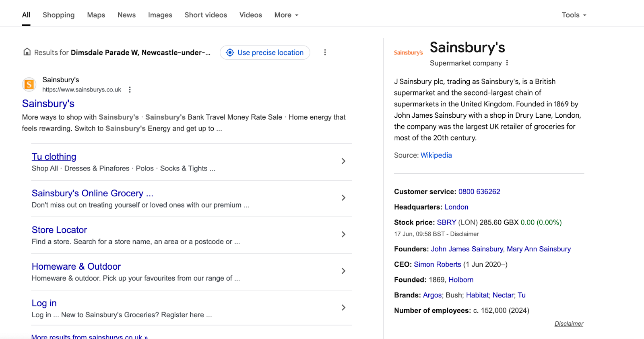Viewport: 644px width, 339px height.
Task: Expand the Log in sitelink chevron
Action: pyautogui.click(x=343, y=308)
